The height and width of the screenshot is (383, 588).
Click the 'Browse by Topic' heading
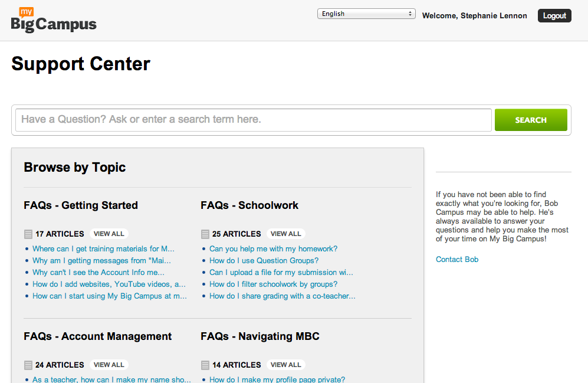(75, 168)
